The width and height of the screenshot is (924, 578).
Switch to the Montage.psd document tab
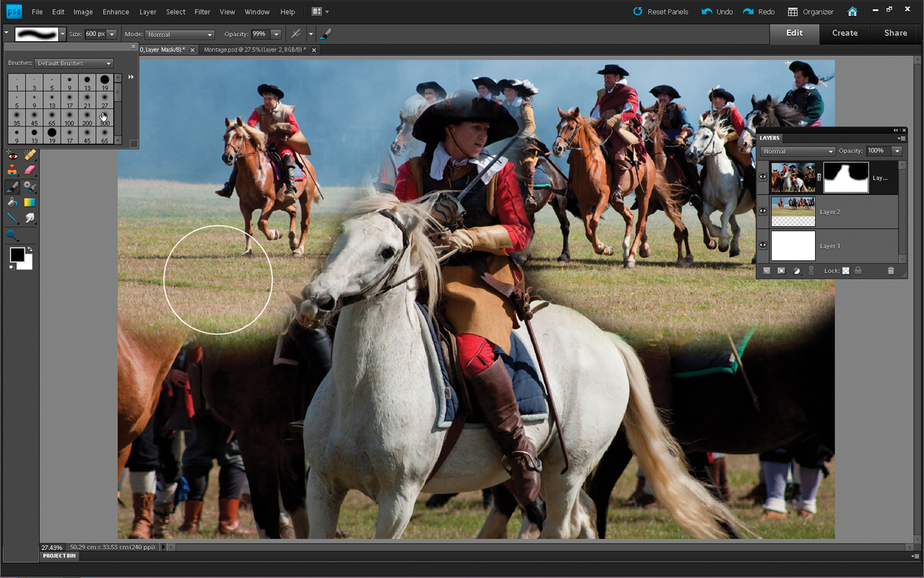[255, 50]
